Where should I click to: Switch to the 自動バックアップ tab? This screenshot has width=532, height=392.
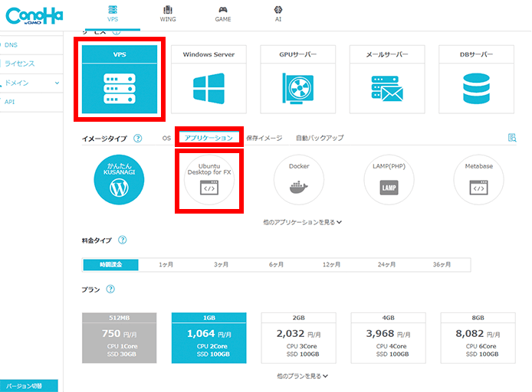pos(320,138)
